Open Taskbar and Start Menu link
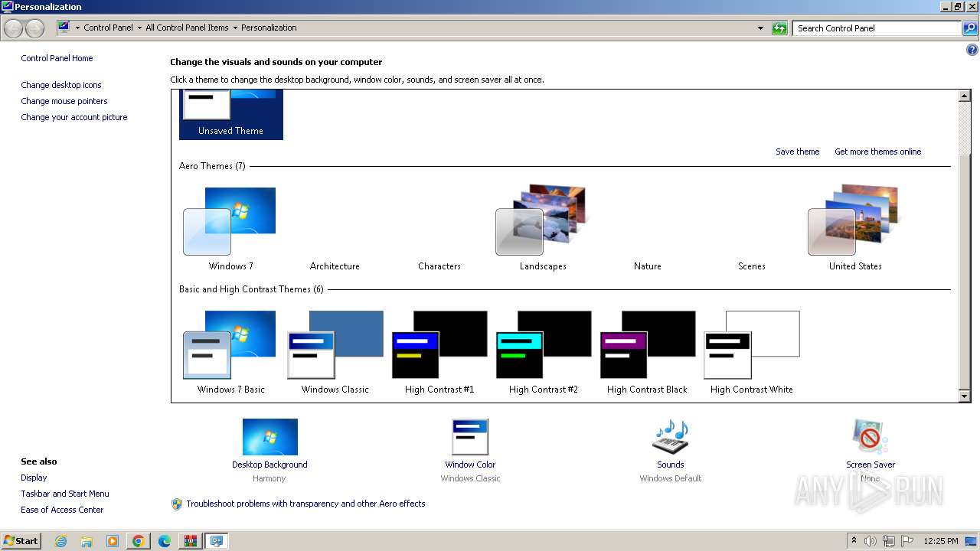The width and height of the screenshot is (980, 551). coord(65,494)
